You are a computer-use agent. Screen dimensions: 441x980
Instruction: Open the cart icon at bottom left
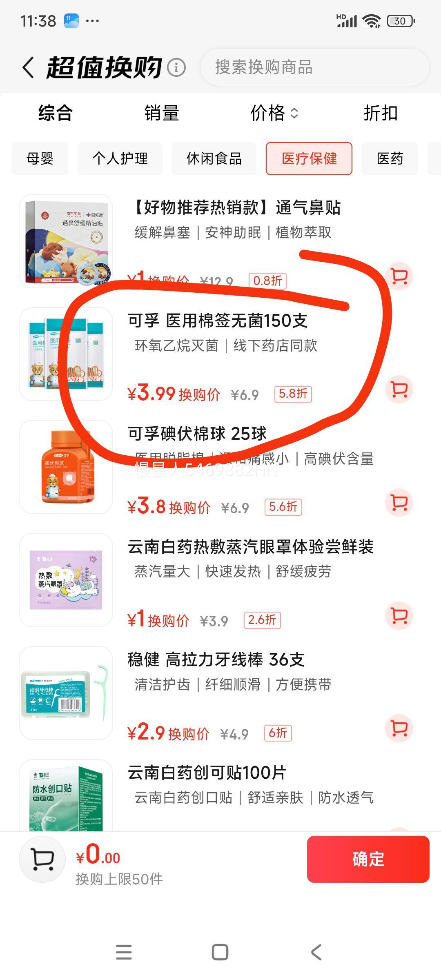(x=42, y=860)
